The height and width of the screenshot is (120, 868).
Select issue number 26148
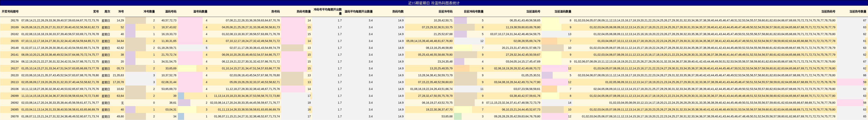(x=14, y=48)
